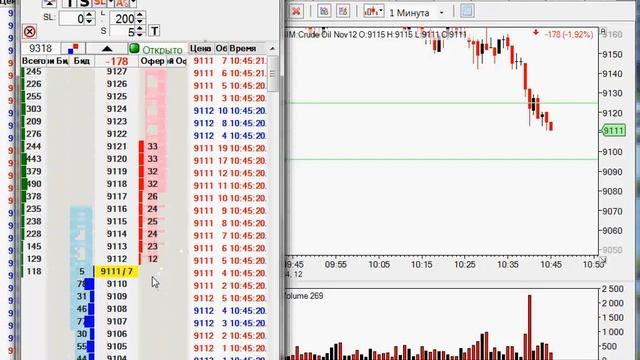This screenshot has width=640, height=360.
Task: Click the small A button at chart corner
Action: (604, 31)
